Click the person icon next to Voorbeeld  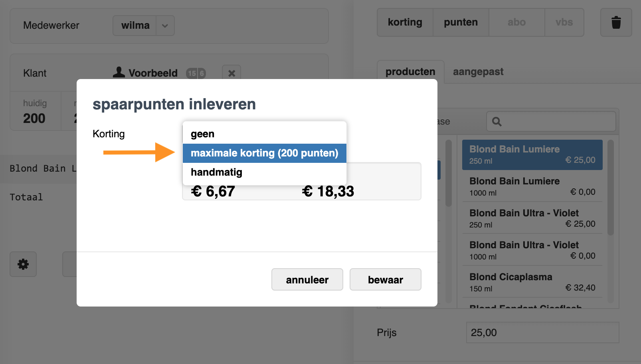click(119, 72)
